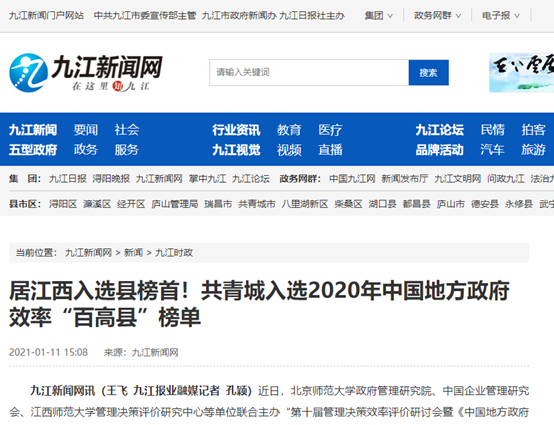
Task: Select 教育 in the navigation bar
Action: (x=289, y=130)
